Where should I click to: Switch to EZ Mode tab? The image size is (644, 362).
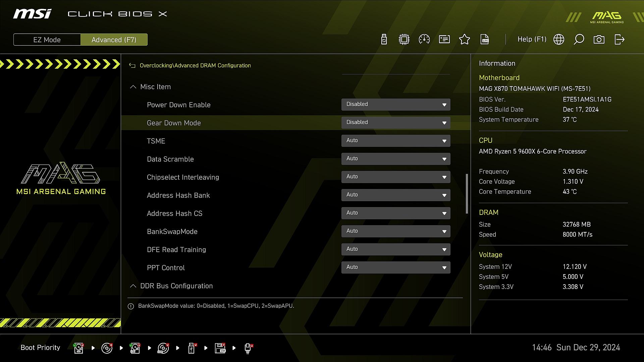(x=47, y=40)
